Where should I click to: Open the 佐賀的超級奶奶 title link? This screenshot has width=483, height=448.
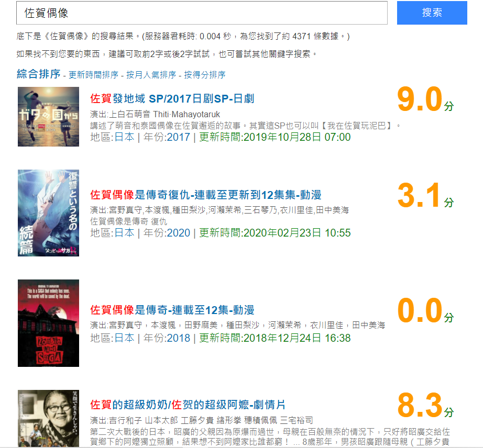(188, 405)
